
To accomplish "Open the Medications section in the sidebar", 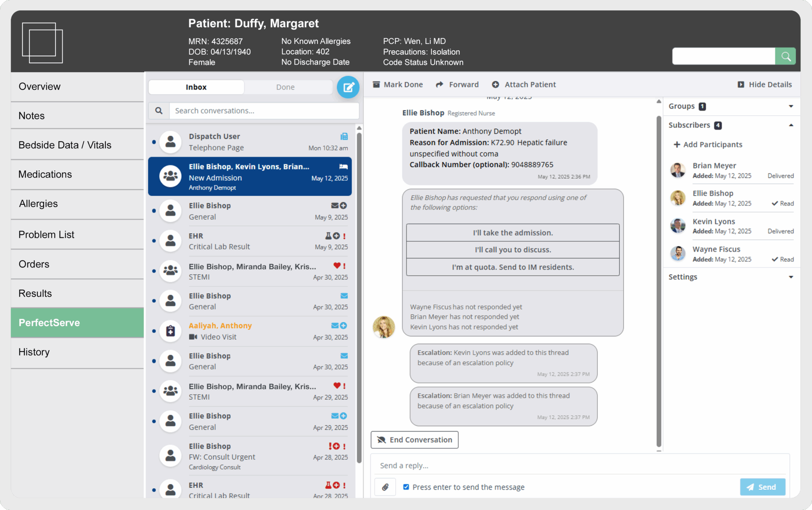I will coord(45,174).
